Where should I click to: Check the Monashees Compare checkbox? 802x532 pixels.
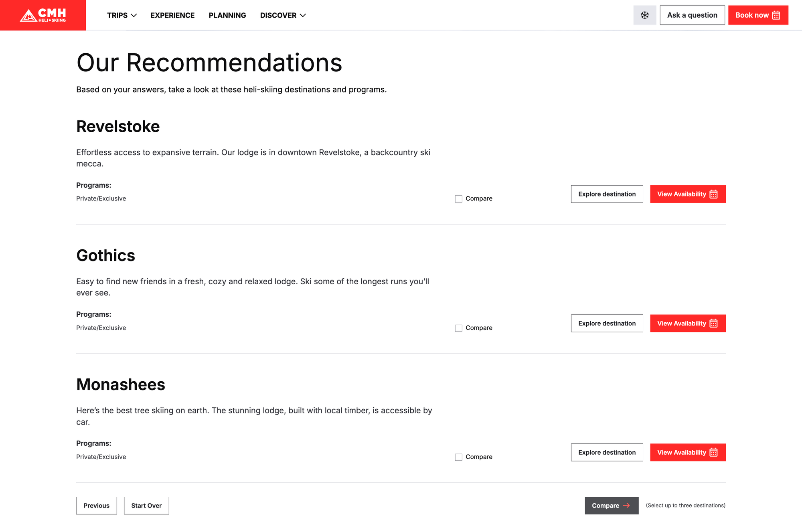(x=458, y=457)
